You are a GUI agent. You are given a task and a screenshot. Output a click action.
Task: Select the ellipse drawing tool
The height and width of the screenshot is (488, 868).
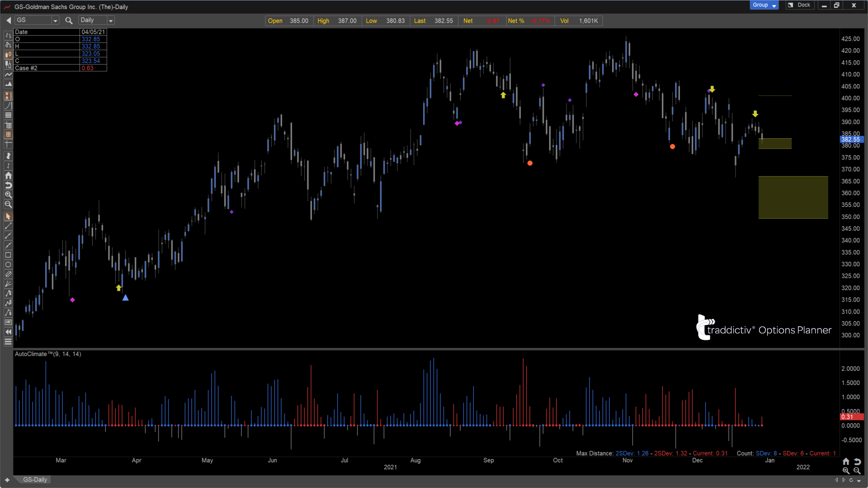tap(8, 265)
